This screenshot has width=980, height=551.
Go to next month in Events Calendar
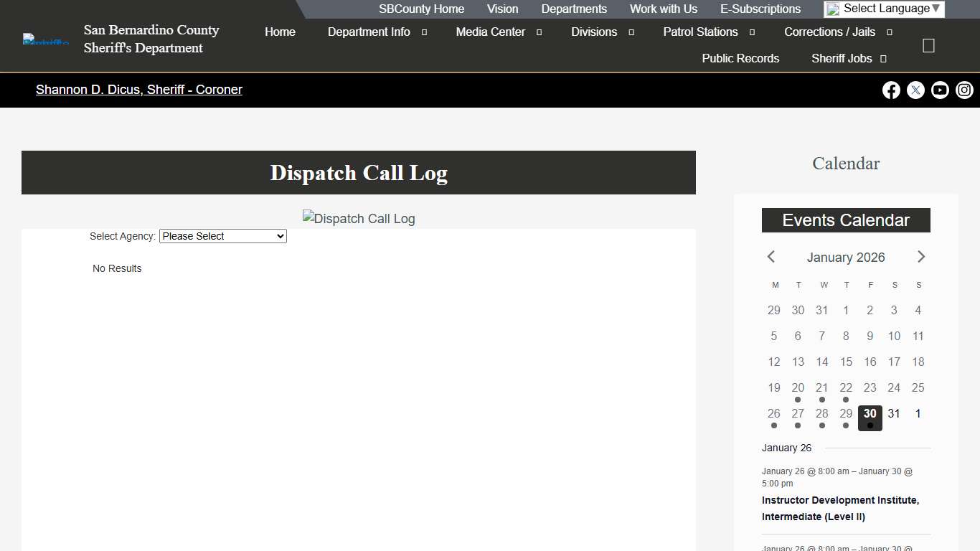[921, 257]
